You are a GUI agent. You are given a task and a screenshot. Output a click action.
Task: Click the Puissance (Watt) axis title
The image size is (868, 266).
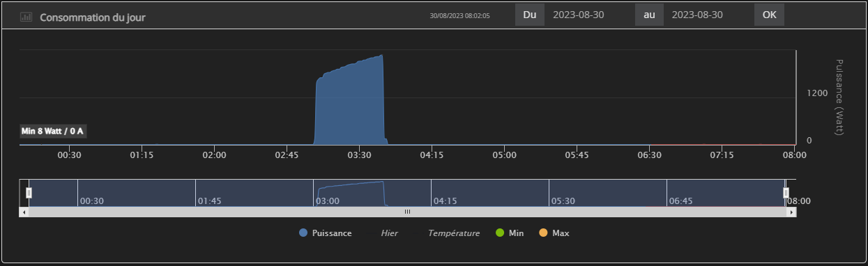pos(839,97)
